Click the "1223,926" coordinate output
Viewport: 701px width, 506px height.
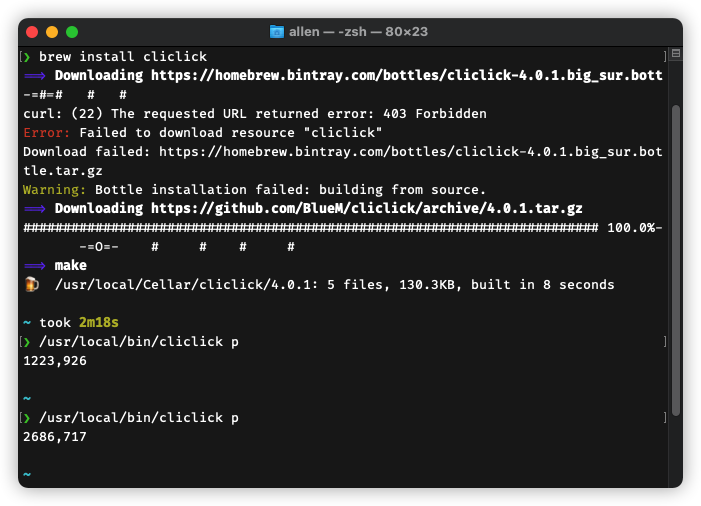coord(55,360)
